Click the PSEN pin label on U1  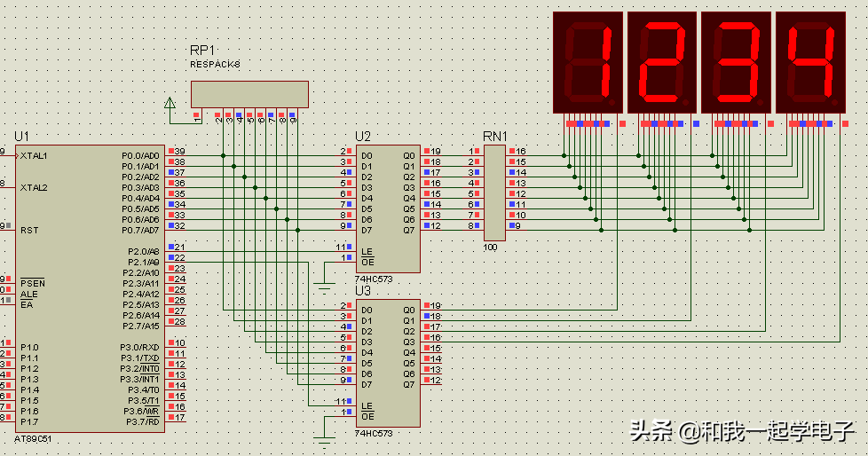point(33,283)
